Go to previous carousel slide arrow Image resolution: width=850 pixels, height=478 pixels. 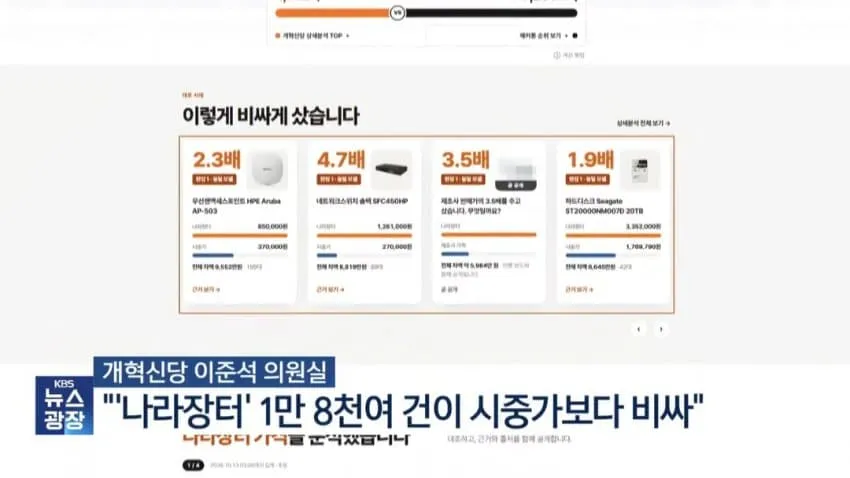click(639, 330)
